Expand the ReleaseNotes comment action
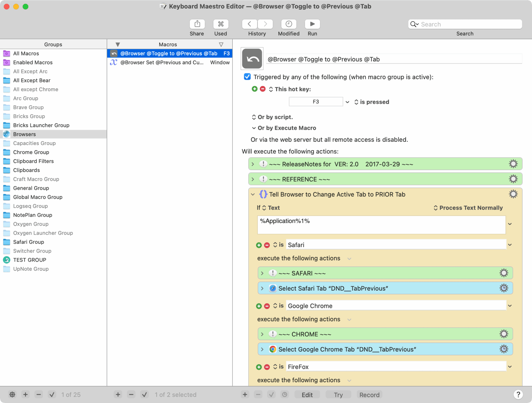Image resolution: width=532 pixels, height=403 pixels. (x=253, y=164)
